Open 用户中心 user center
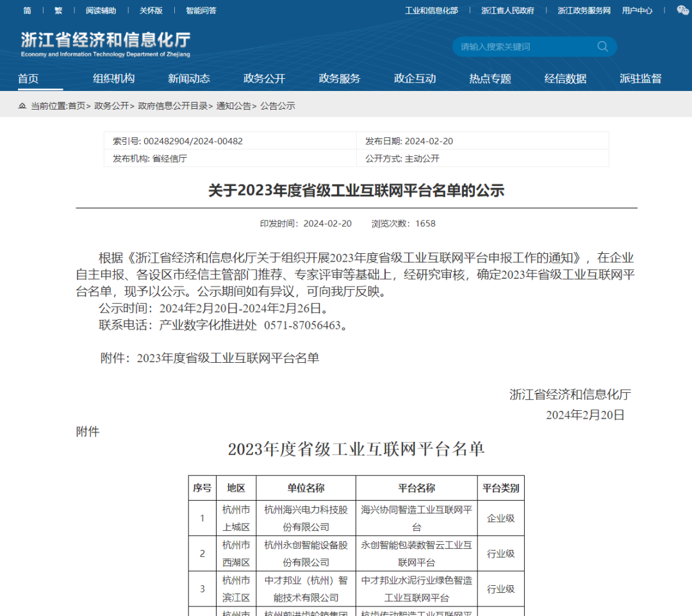The image size is (692, 616). click(637, 10)
